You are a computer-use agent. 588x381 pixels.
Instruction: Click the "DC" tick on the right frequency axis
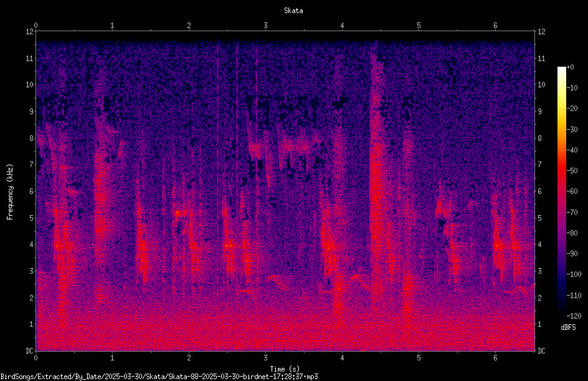click(x=541, y=351)
